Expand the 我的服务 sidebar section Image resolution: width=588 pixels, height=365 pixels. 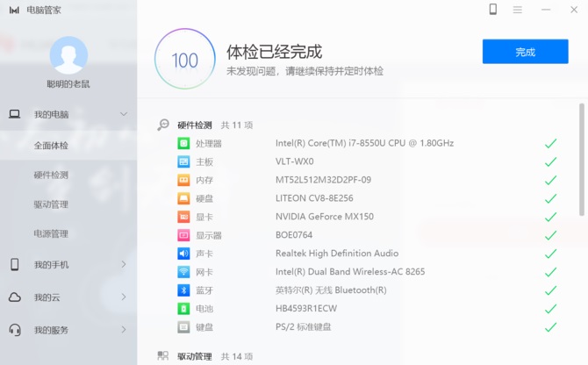pyautogui.click(x=124, y=330)
